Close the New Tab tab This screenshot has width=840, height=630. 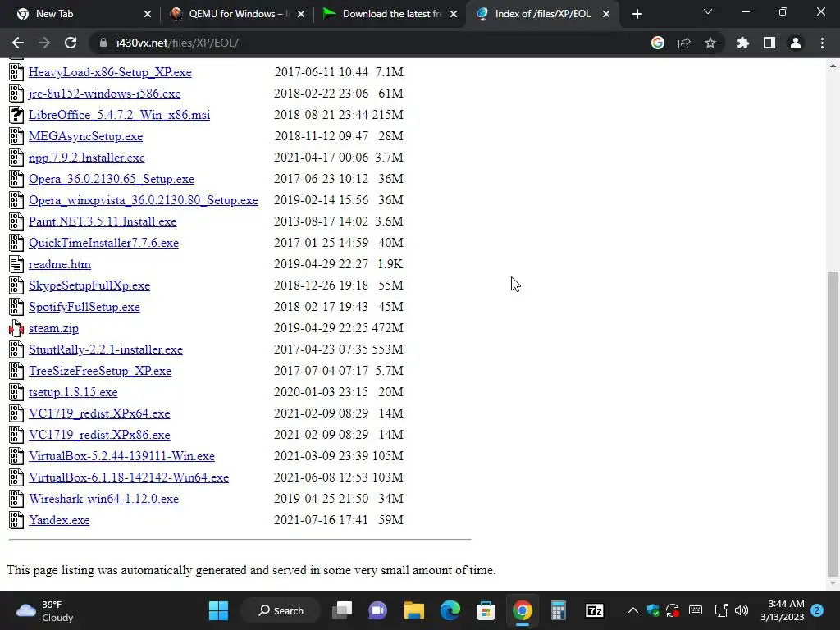[148, 14]
